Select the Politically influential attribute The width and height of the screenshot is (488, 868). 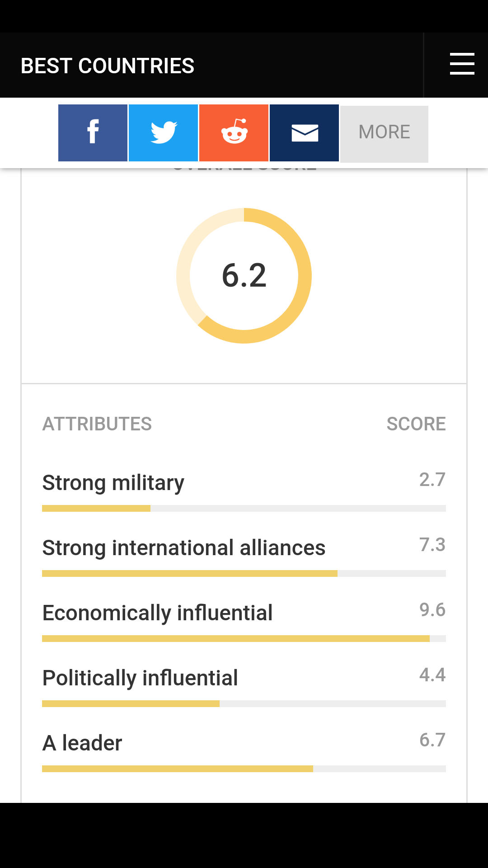click(x=140, y=678)
